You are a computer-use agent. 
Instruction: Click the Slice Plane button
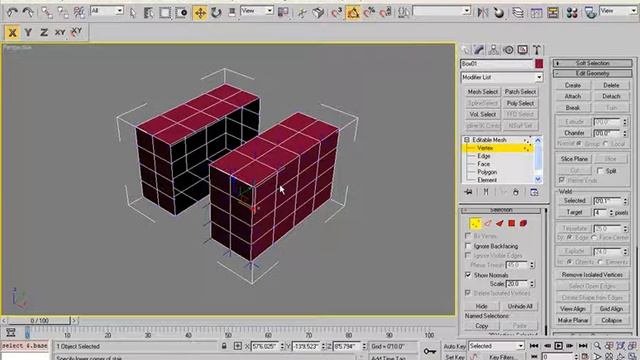[574, 159]
